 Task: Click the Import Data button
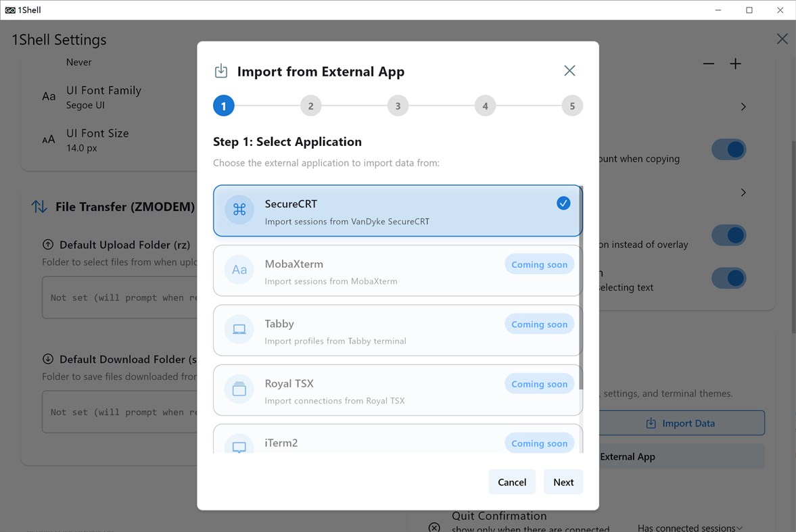point(682,423)
